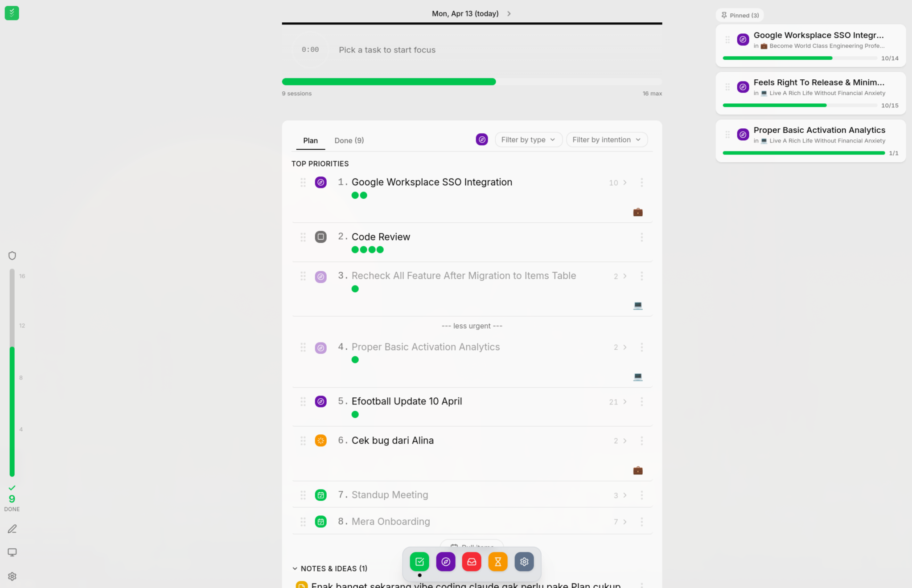The width and height of the screenshot is (912, 588).
Task: Select the Plan tab
Action: coord(310,140)
